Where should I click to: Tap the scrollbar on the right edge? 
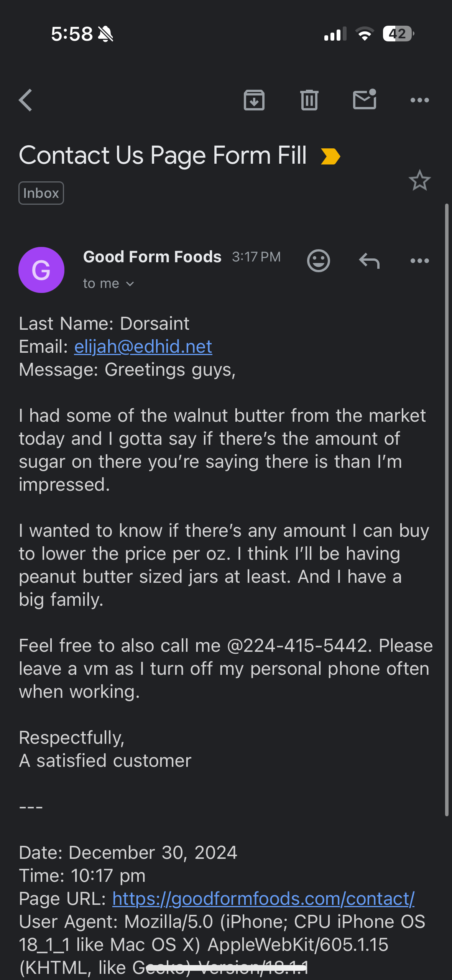click(x=447, y=510)
